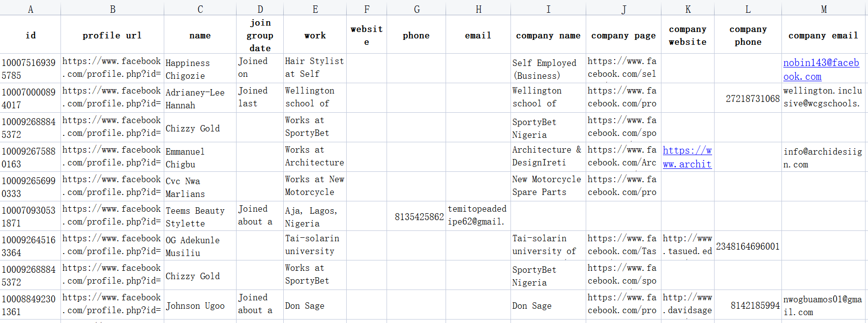
Task: Select column K header
Action: coord(688,8)
